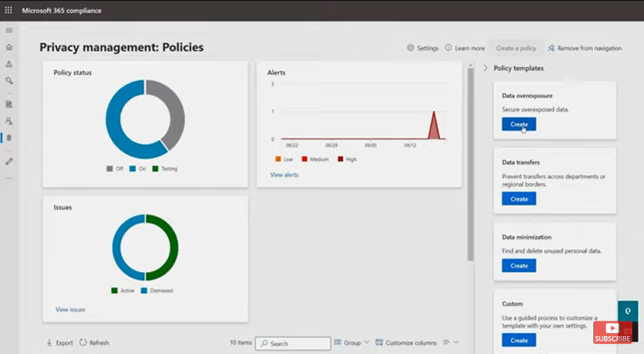Toggle the Testing legend swatch in Policy status
Image resolution: width=644 pixels, height=354 pixels.
[x=156, y=169]
